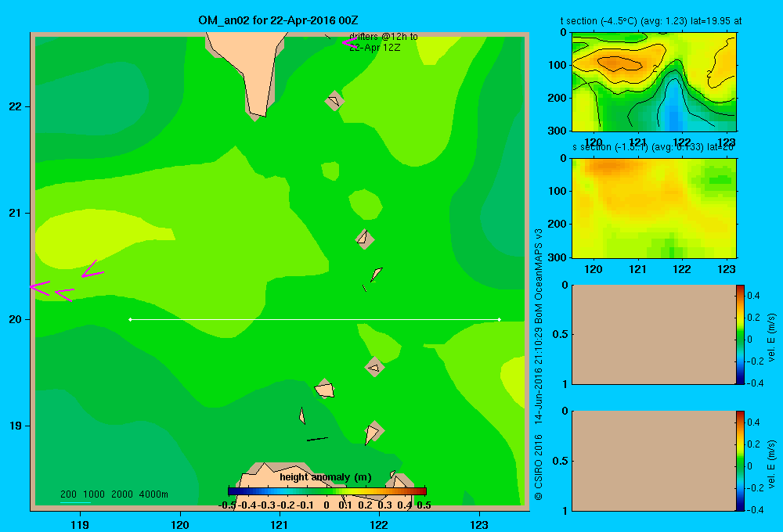This screenshot has width=783, height=532.
Task: Click the CSIRO 2016 BoM OceanMAPS copyright text
Action: [539, 365]
